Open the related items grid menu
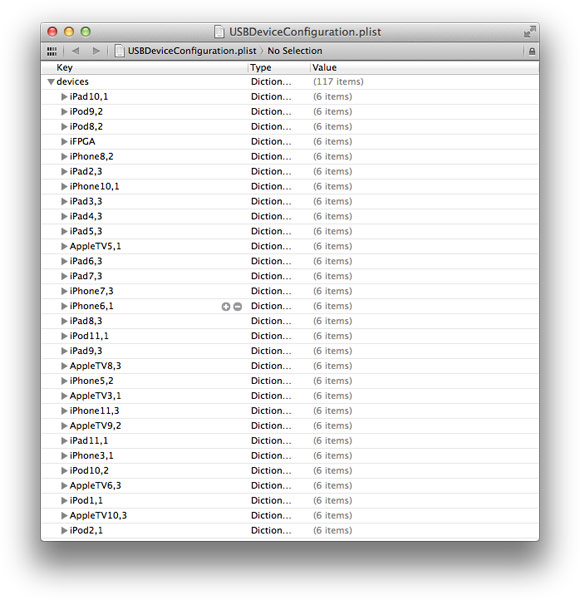 52,51
